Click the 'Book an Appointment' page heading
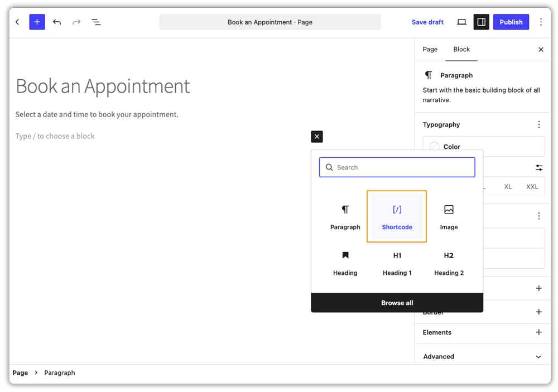The image size is (558, 392). pyautogui.click(x=103, y=86)
